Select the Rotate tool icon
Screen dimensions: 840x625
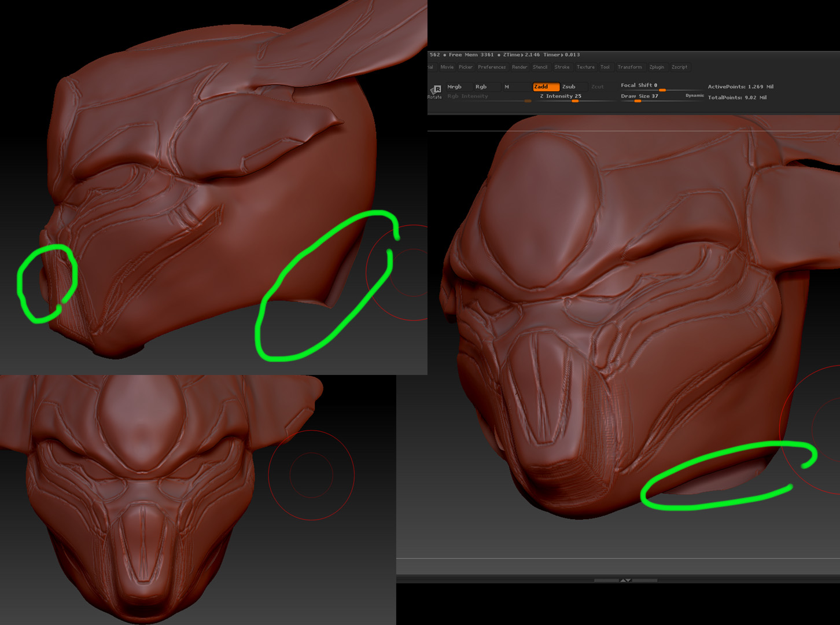pos(435,91)
